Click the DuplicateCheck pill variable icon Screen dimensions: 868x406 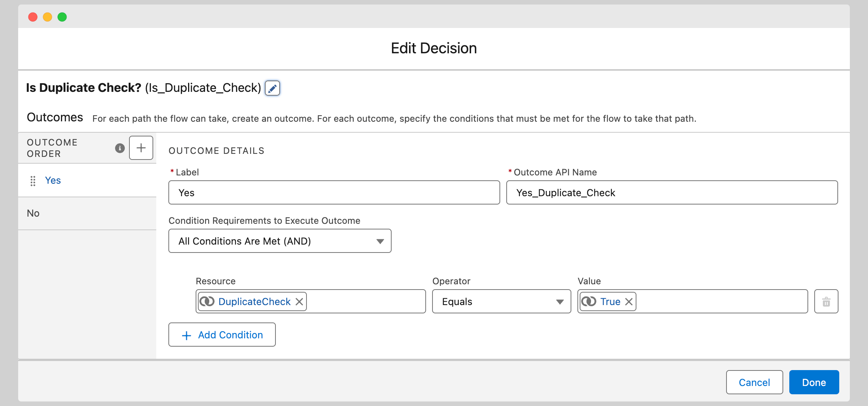pos(207,302)
